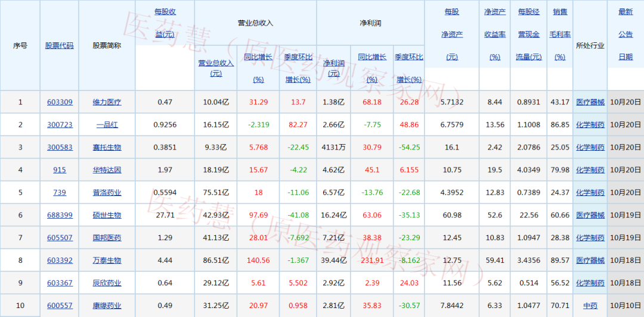Sort by 营业总收入(元) sub-header
The image size is (644, 317).
point(216,68)
